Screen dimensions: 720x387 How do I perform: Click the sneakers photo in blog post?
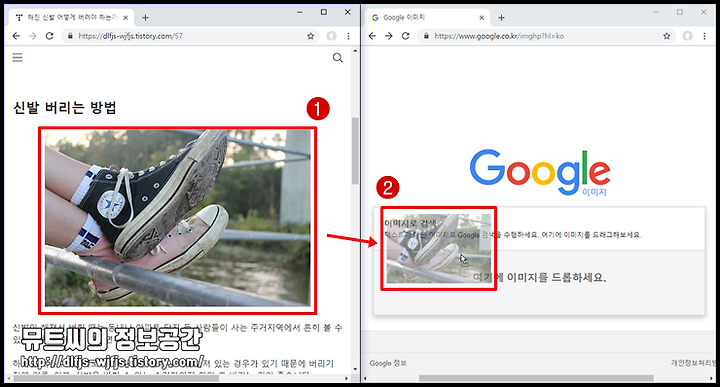coord(178,218)
